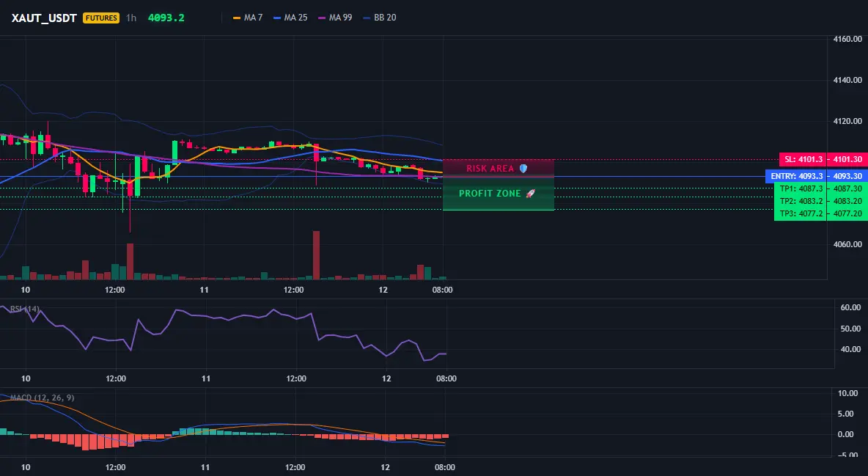Screen dimensions: 868x476
Task: Click the TP1: 4087.3 target label
Action: click(801, 189)
